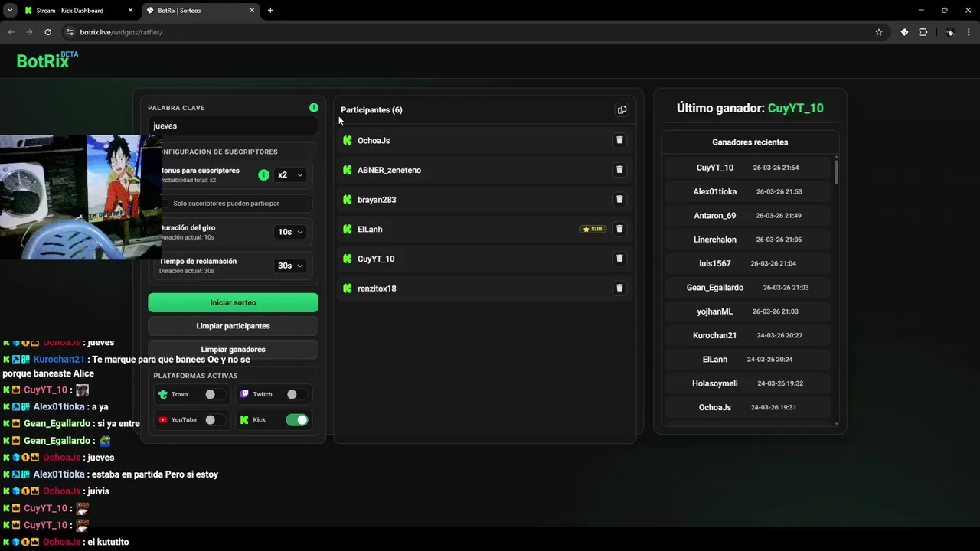980x551 pixels.
Task: Click recent winner Alex01tioka entry
Action: point(747,191)
